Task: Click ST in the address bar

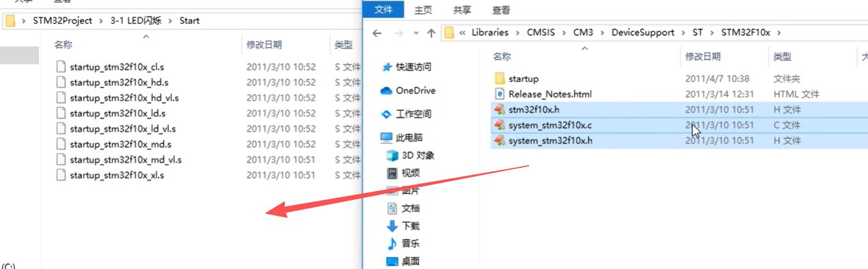Action: coord(697,32)
